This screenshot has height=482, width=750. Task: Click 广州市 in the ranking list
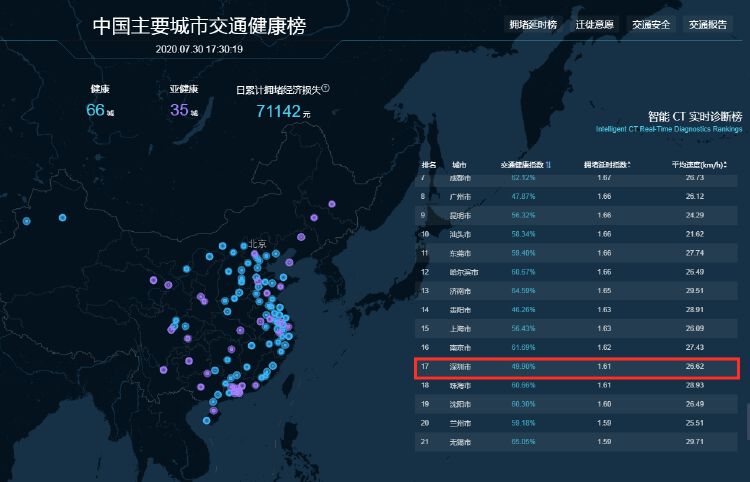click(460, 196)
